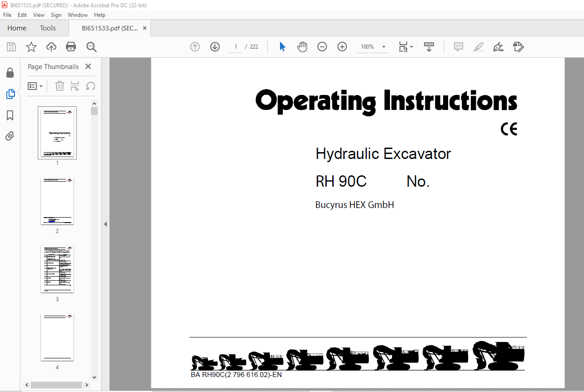Image resolution: width=584 pixels, height=392 pixels.
Task: Open the Sign document pen tool
Action: (498, 47)
